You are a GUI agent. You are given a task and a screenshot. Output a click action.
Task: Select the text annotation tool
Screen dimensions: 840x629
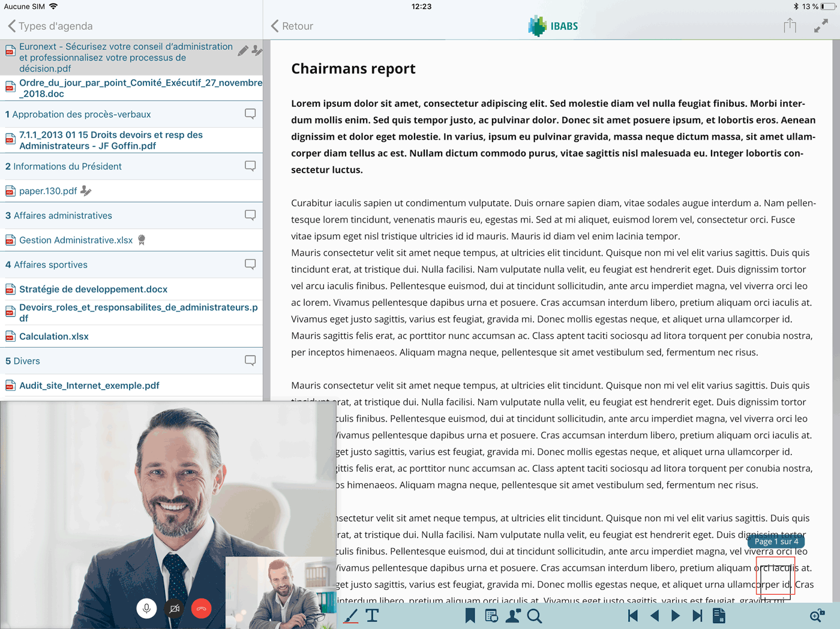(372, 616)
